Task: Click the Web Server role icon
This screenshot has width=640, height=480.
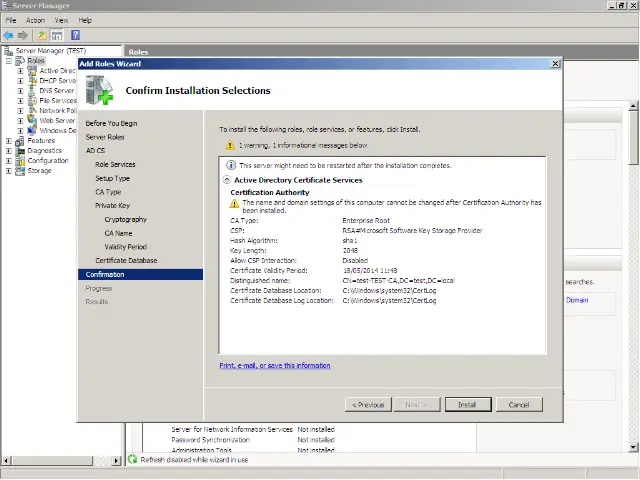Action: [32, 120]
